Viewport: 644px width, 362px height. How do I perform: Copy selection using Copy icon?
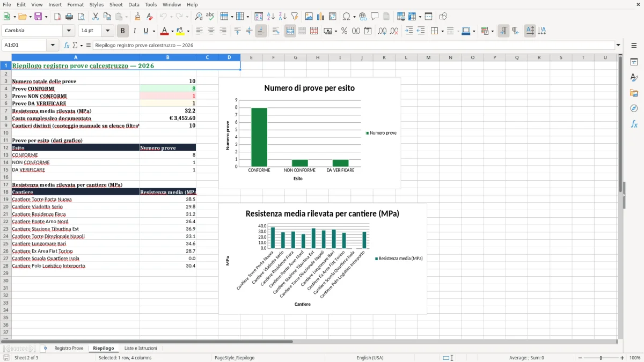(x=107, y=17)
